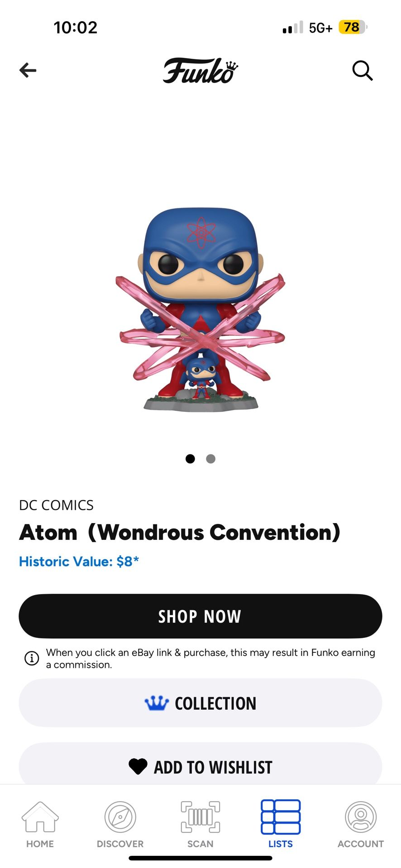
Task: Go to the Home tab
Action: click(x=40, y=825)
